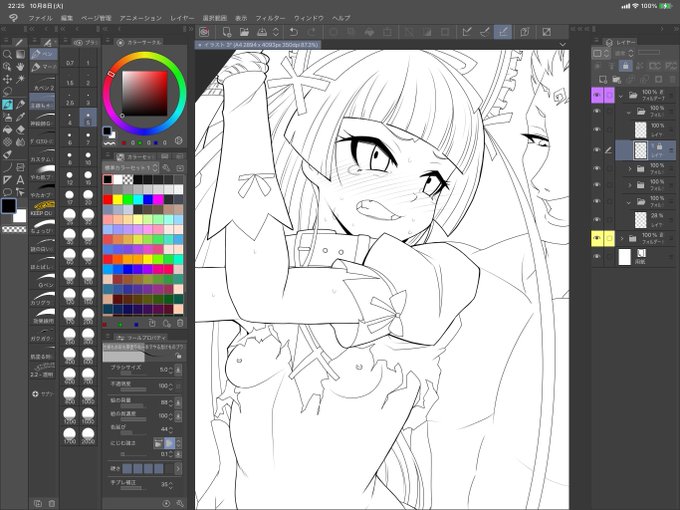Click the foreground black color swatch
Viewport: 680px width, 510px height.
[8, 206]
